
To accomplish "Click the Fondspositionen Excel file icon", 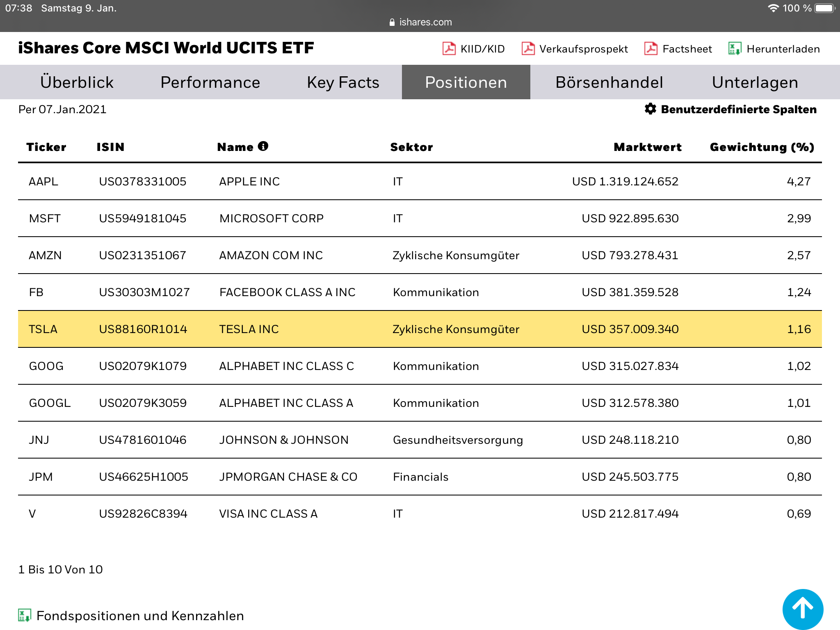I will tap(24, 615).
